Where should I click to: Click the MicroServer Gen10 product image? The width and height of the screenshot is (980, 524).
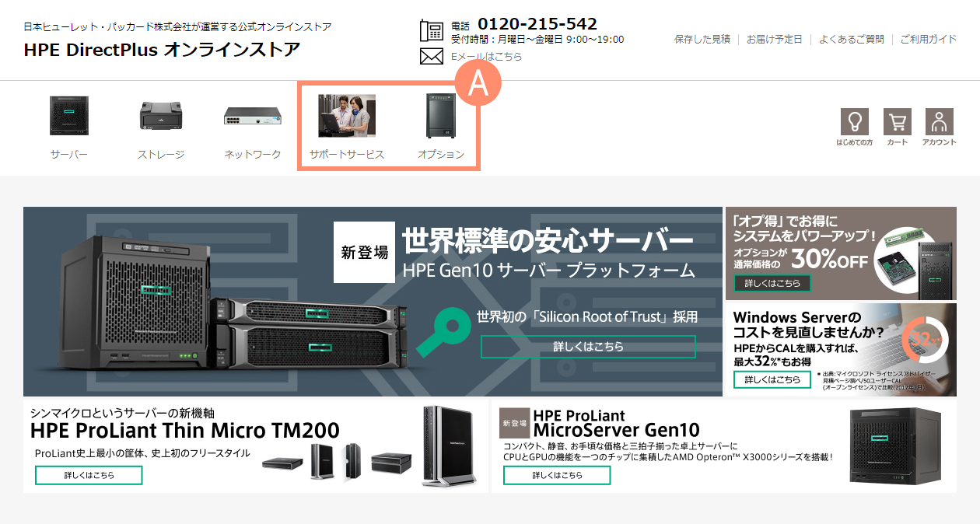[x=894, y=445]
